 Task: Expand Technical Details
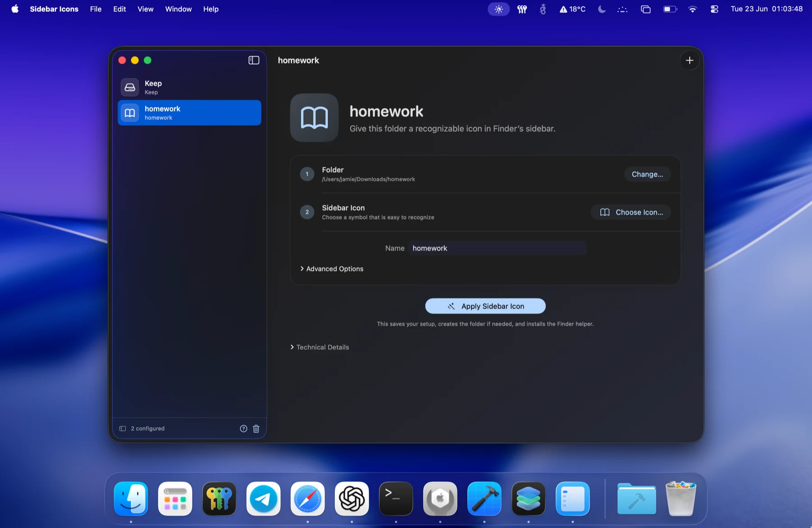319,347
